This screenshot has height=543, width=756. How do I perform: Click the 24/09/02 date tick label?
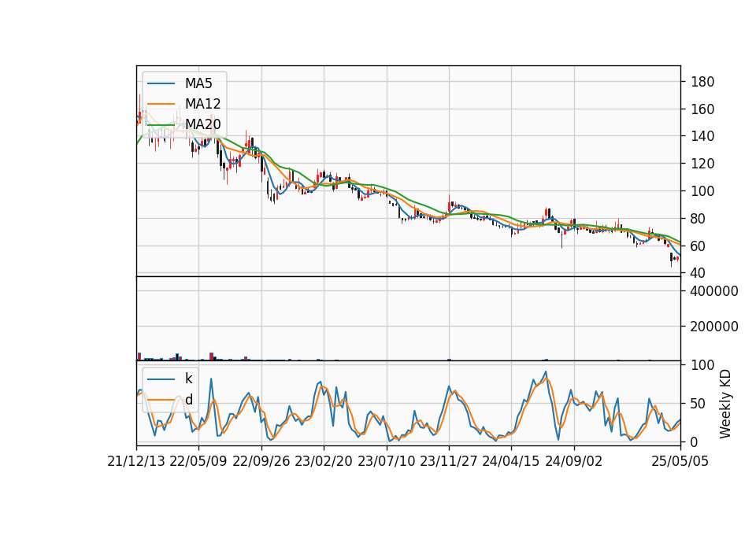(x=574, y=461)
